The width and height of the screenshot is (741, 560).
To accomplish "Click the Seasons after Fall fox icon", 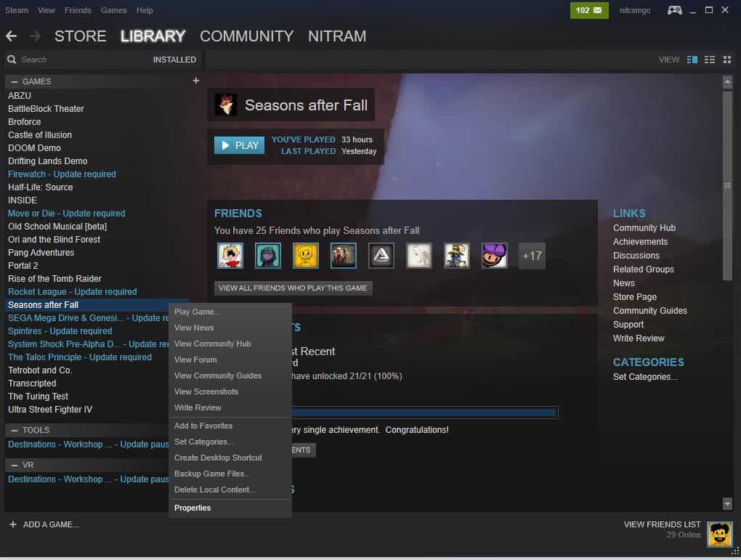I will click(x=226, y=105).
